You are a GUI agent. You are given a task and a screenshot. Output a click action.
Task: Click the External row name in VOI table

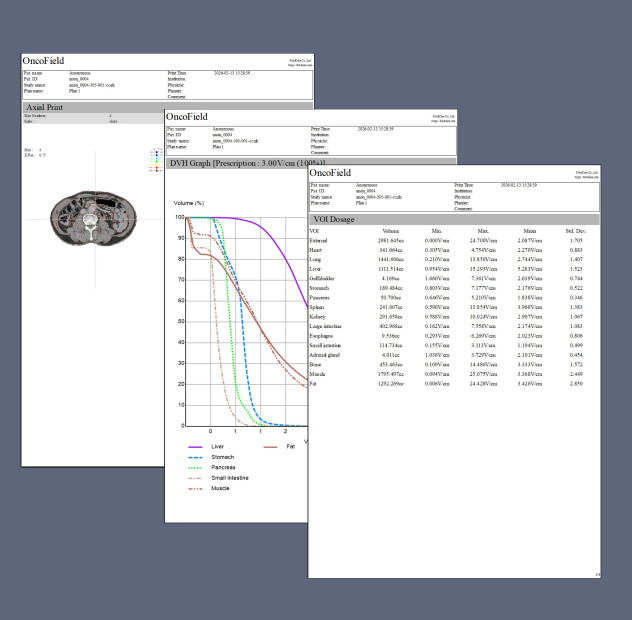[x=318, y=241]
